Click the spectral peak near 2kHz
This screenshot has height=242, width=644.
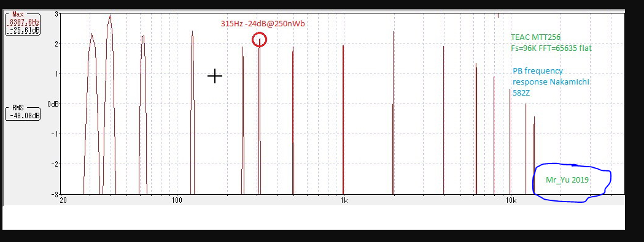tap(393, 112)
